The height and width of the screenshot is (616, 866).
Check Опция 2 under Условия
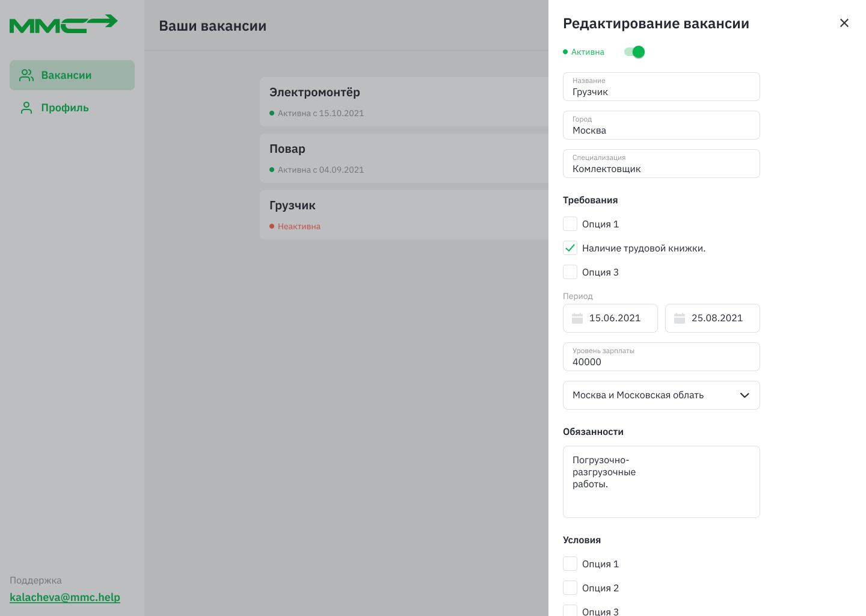tap(570, 588)
